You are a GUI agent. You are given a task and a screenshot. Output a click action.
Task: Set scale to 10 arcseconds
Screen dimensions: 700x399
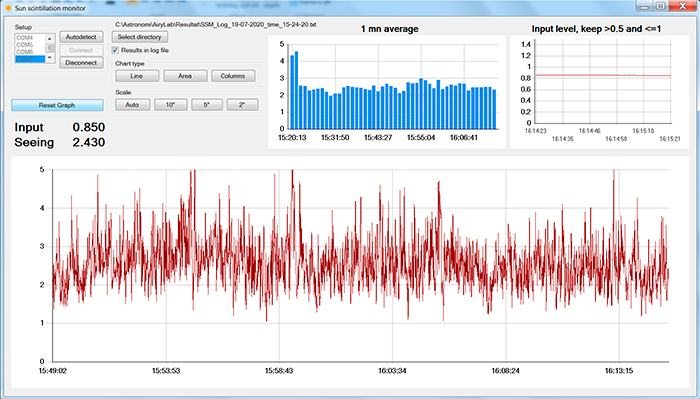click(x=171, y=105)
